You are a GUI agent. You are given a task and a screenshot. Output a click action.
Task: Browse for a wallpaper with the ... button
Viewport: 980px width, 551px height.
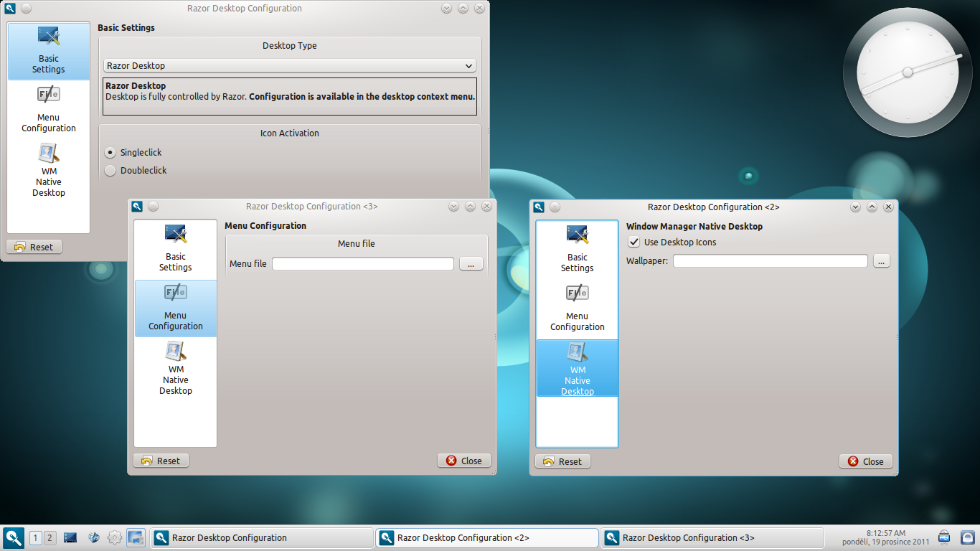point(882,260)
